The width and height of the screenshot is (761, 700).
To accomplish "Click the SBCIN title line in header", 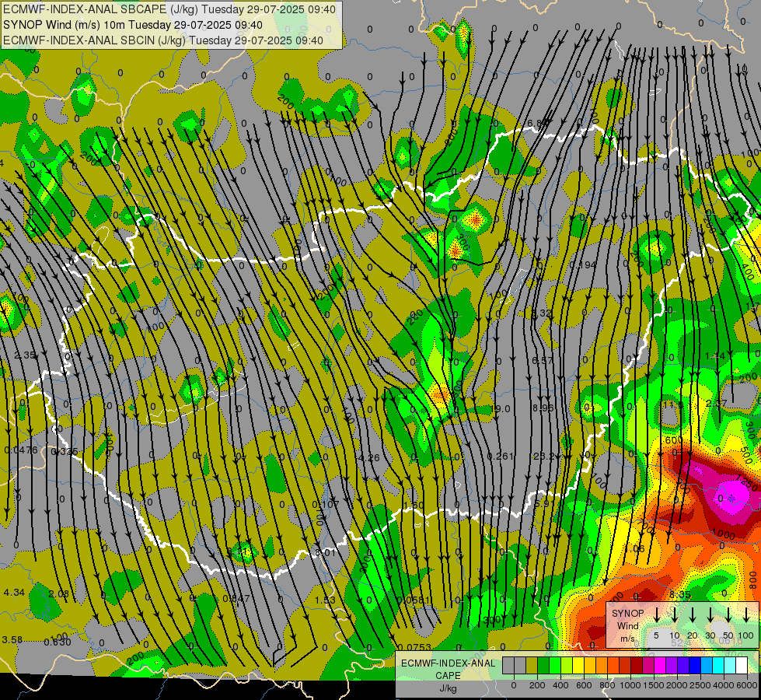I will 163,40.
